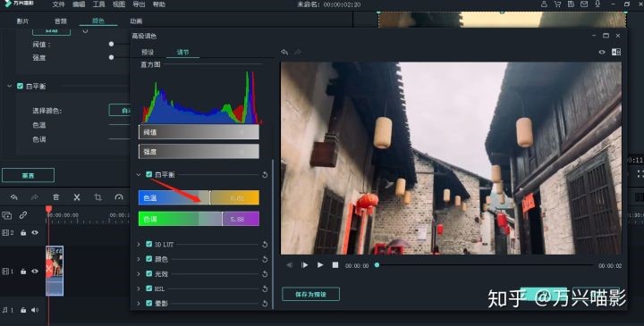Open the 文件 menu
The height and width of the screenshot is (326, 644).
point(59,4)
